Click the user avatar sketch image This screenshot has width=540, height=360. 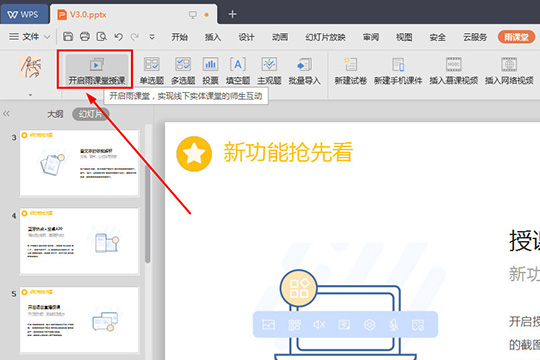30,67
